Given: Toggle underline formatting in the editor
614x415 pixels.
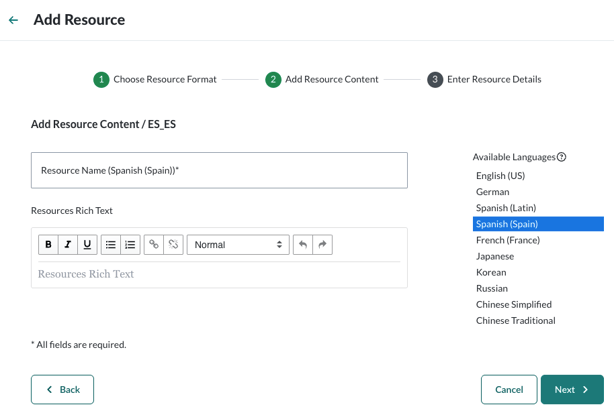Looking at the screenshot, I should click(87, 245).
